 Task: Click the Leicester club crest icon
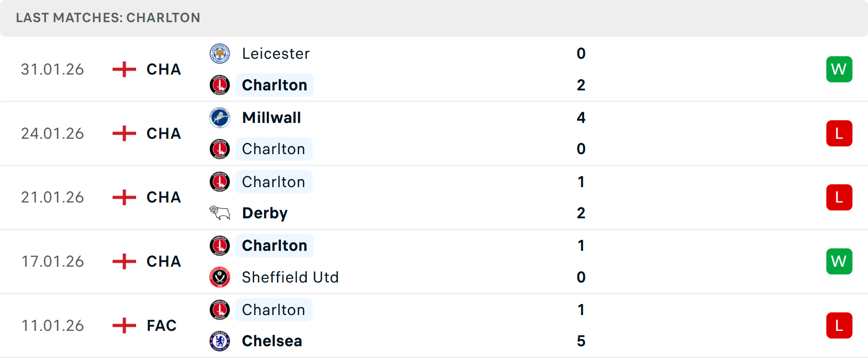(220, 54)
